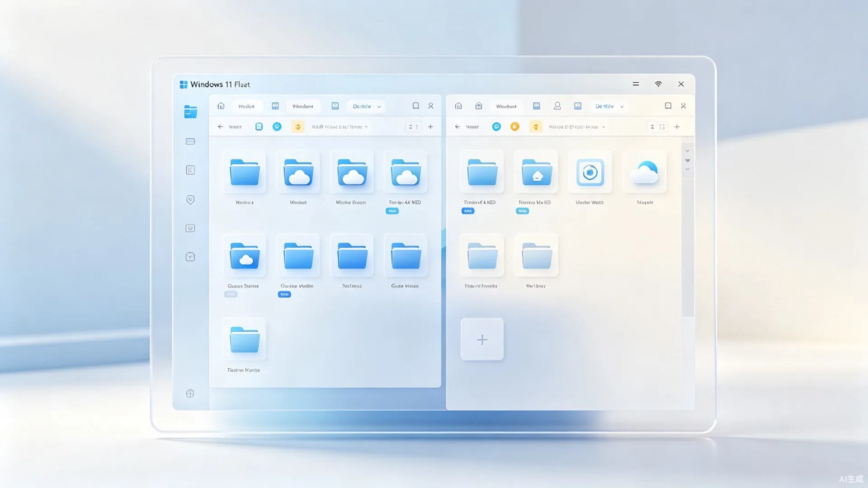Open the camera lens app tile in the right pane

click(590, 172)
